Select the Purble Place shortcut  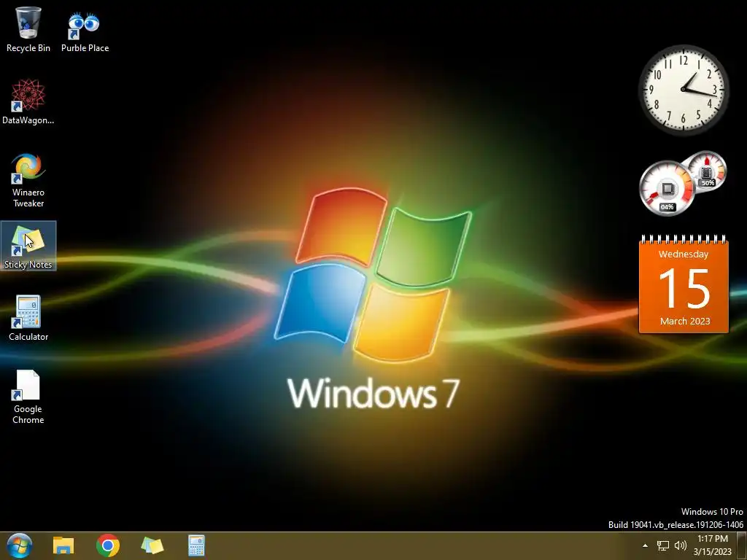pos(85,29)
